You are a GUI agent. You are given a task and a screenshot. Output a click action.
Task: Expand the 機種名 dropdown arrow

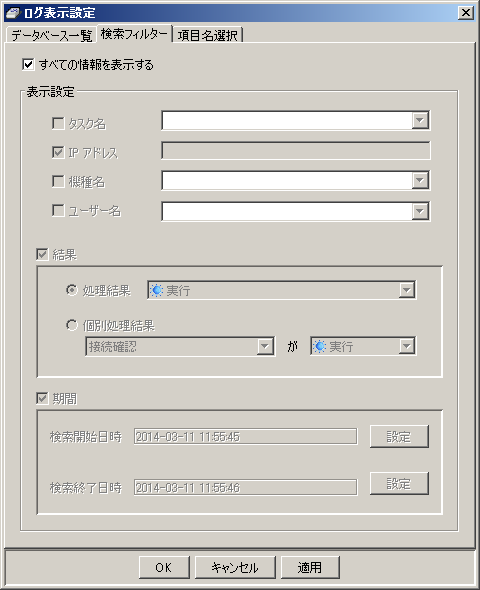click(420, 180)
